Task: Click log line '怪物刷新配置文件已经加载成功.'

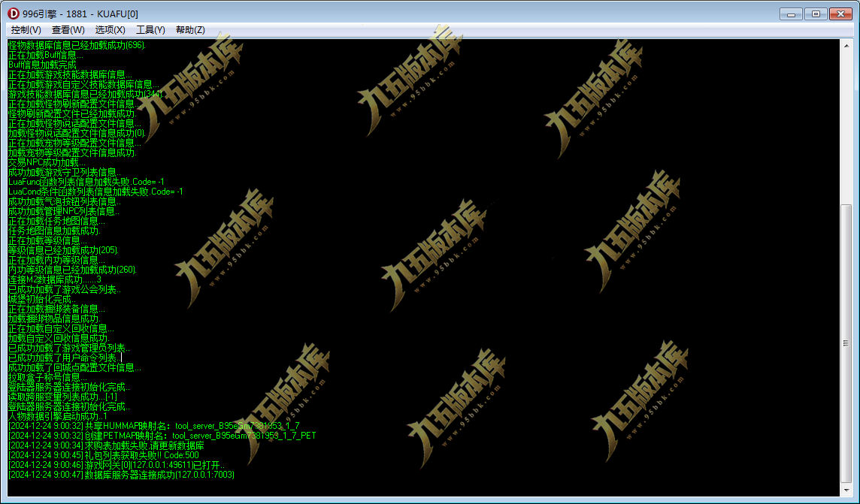Action: pos(72,113)
